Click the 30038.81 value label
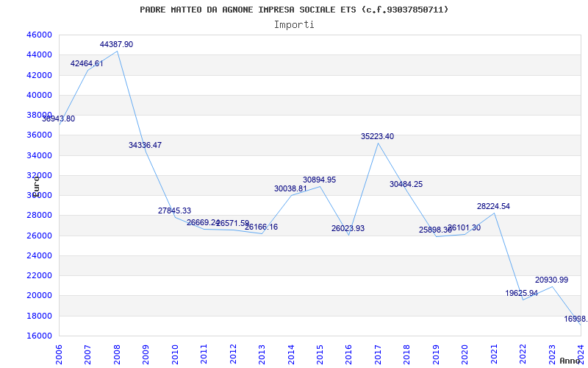This screenshot has height=368, width=588. (x=290, y=189)
